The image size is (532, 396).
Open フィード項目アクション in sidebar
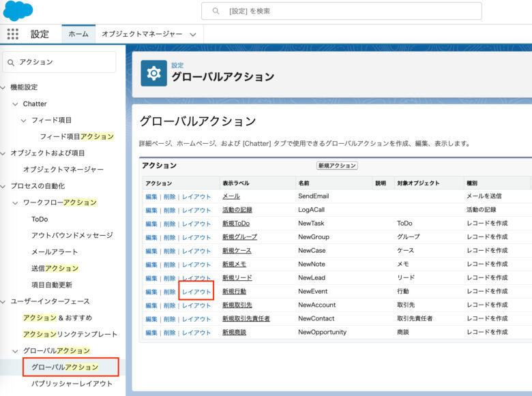coord(77,136)
